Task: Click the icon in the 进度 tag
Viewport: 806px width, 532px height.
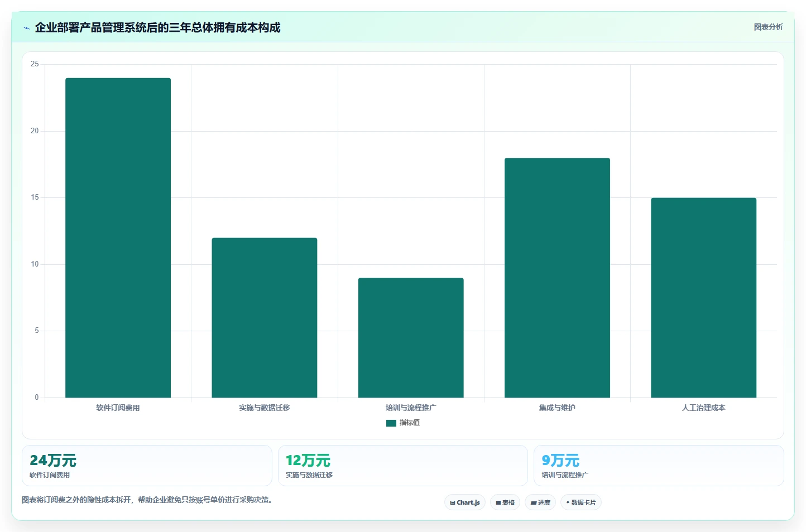Action: coord(533,503)
